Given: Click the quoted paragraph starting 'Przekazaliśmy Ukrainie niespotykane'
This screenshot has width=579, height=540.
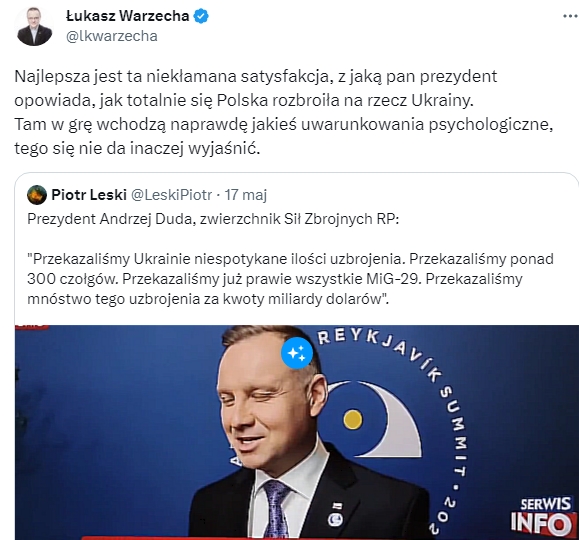Looking at the screenshot, I should click(x=290, y=279).
